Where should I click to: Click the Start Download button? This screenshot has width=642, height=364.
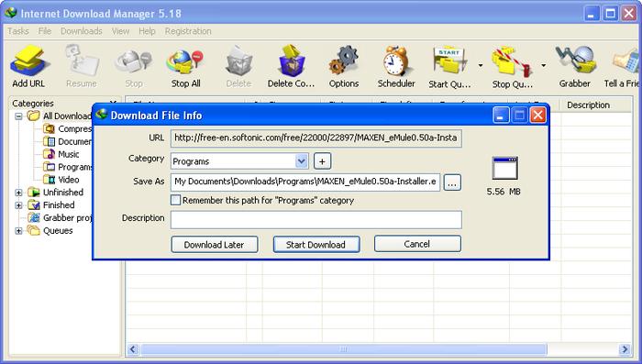point(316,245)
